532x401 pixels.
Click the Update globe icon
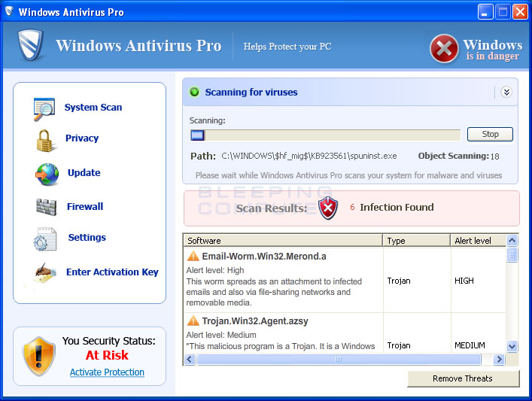[47, 175]
